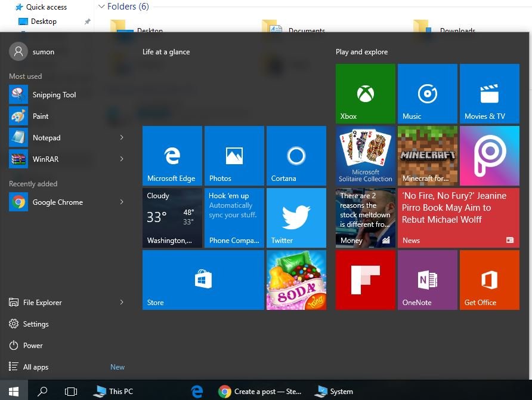Open the PicsArt tile
This screenshot has width=532, height=400.
point(490,155)
